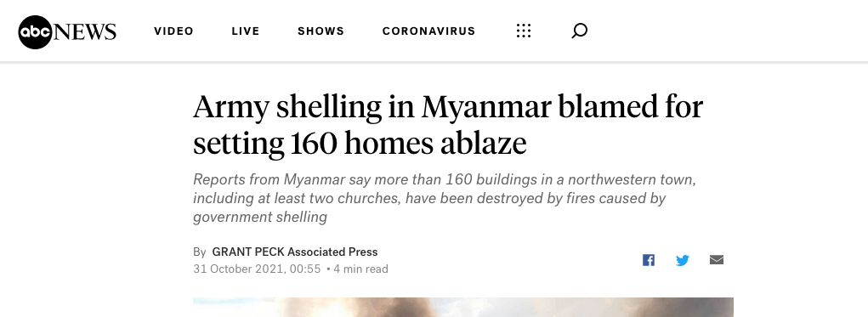Screen dimensions: 868x317
Task: Click the 4 min read label
Action: pos(361,269)
